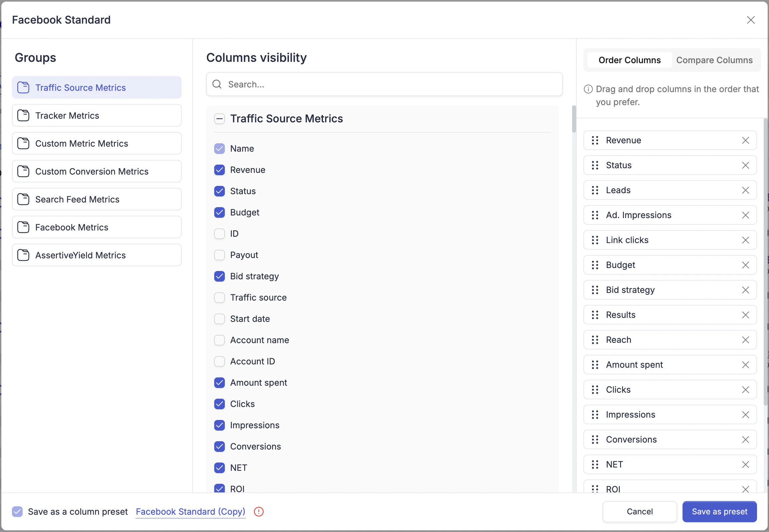Click the info icon beside drag instructions
Screen dimensions: 769x532
coord(588,89)
